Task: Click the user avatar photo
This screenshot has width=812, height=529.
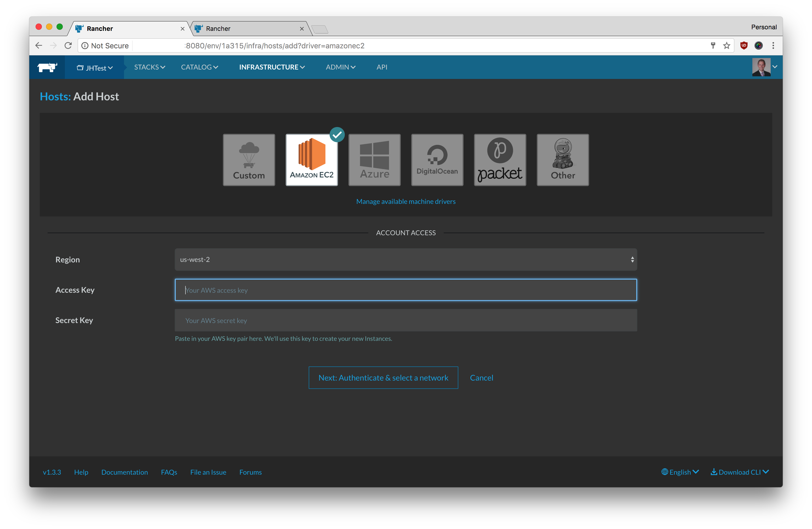Action: click(x=761, y=67)
